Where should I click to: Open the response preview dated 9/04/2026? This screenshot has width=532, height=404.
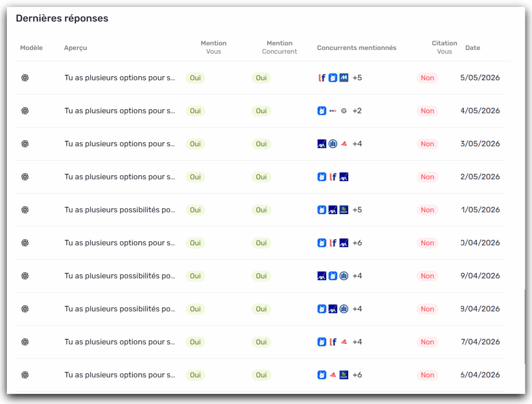click(x=120, y=276)
